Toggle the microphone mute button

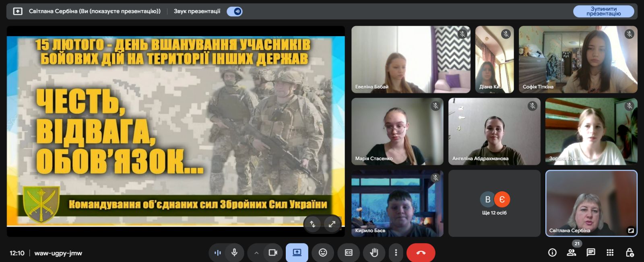(x=234, y=253)
